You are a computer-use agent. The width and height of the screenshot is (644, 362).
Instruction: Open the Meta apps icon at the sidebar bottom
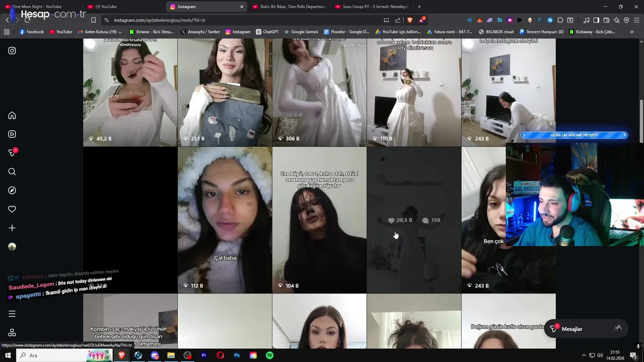12,333
